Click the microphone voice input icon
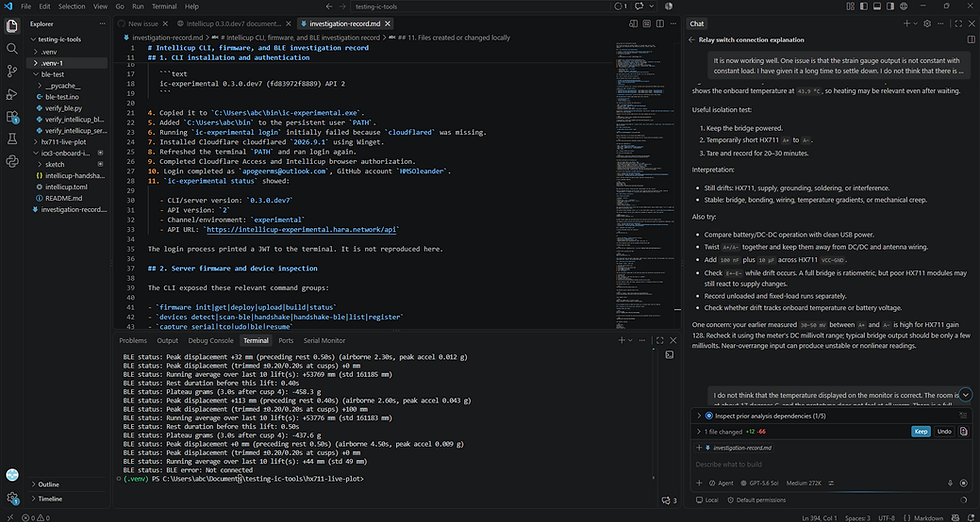Image resolution: width=980 pixels, height=522 pixels. tap(951, 483)
